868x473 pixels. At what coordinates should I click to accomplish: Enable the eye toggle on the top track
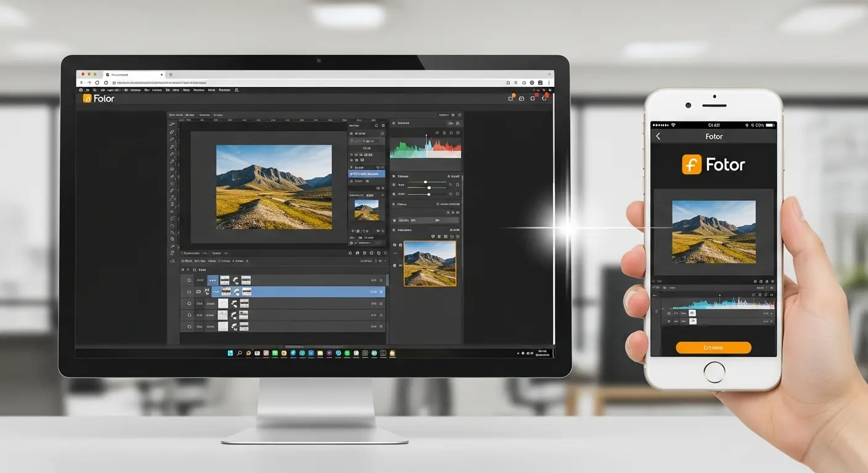coord(189,280)
